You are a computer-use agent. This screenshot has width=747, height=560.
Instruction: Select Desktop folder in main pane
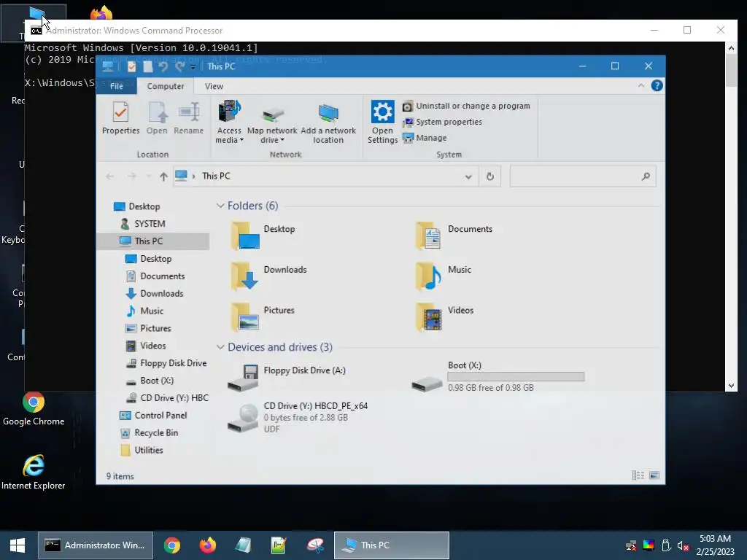pyautogui.click(x=263, y=236)
